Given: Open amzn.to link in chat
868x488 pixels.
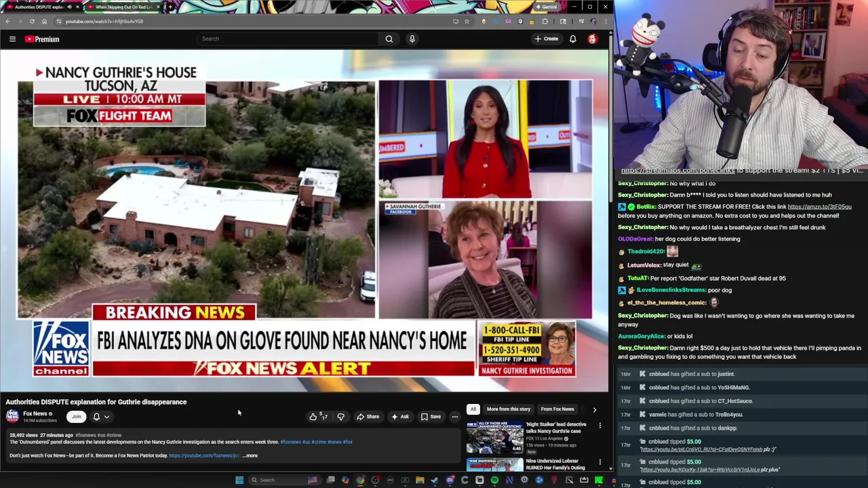Looking at the screenshot, I should 819,207.
